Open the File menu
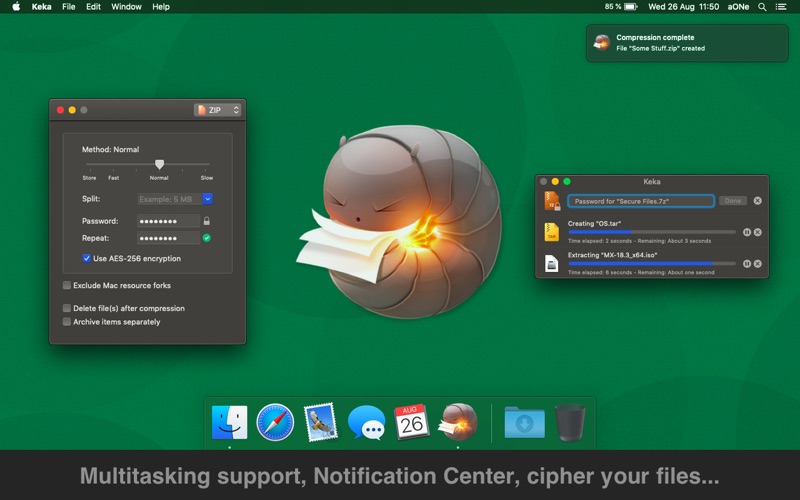 68,7
